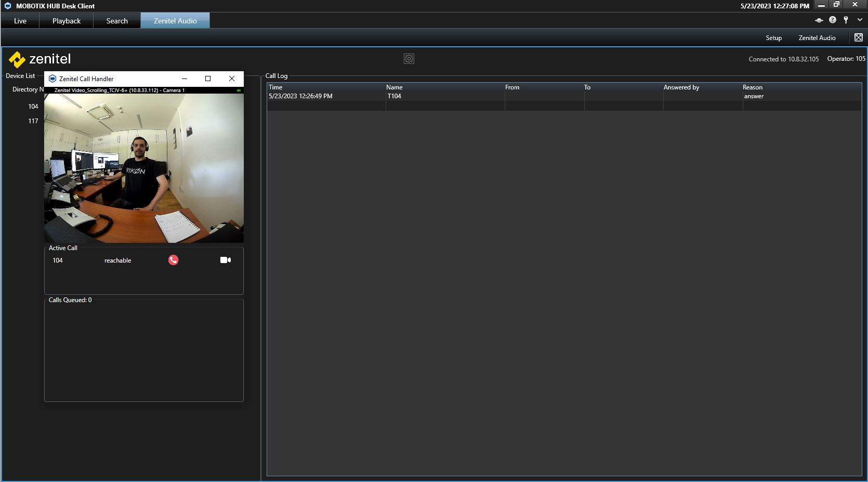Click the key login icon
This screenshot has height=482, width=868.
pyautogui.click(x=846, y=20)
